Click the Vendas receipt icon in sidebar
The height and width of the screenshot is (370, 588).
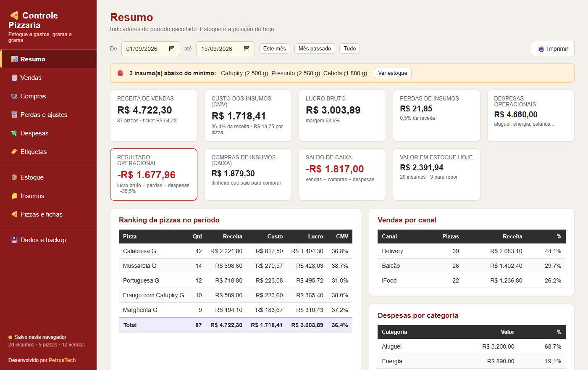[14, 78]
